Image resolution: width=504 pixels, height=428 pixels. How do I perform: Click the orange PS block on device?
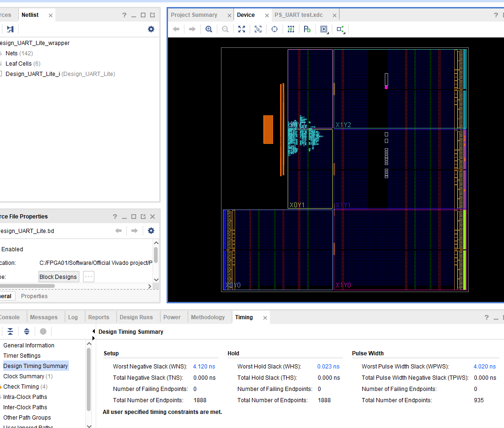point(268,129)
